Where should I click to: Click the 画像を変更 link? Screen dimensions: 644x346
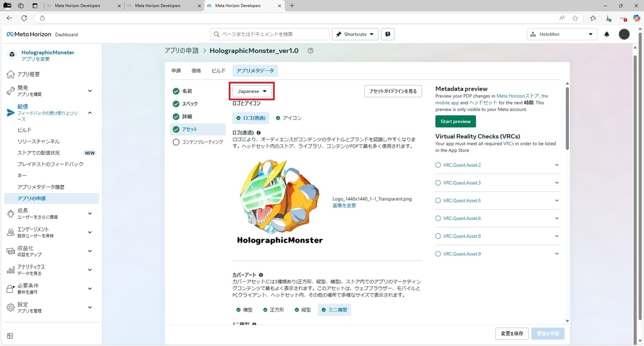click(344, 206)
